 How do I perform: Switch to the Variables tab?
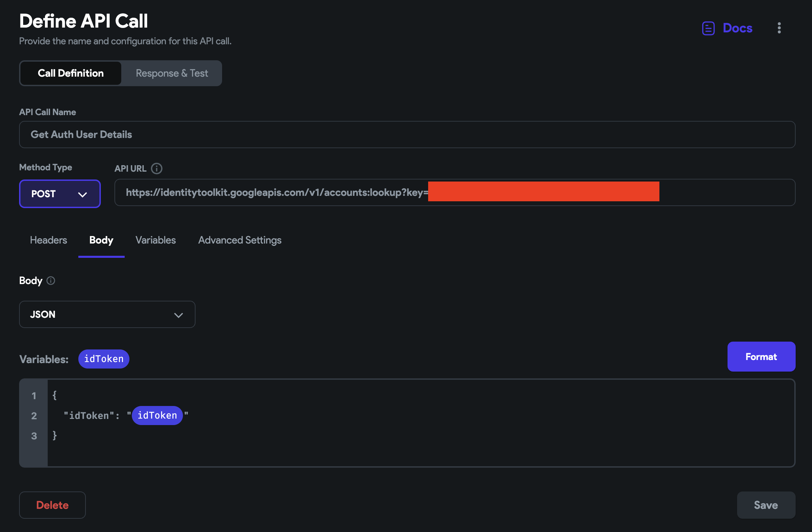[x=156, y=240]
